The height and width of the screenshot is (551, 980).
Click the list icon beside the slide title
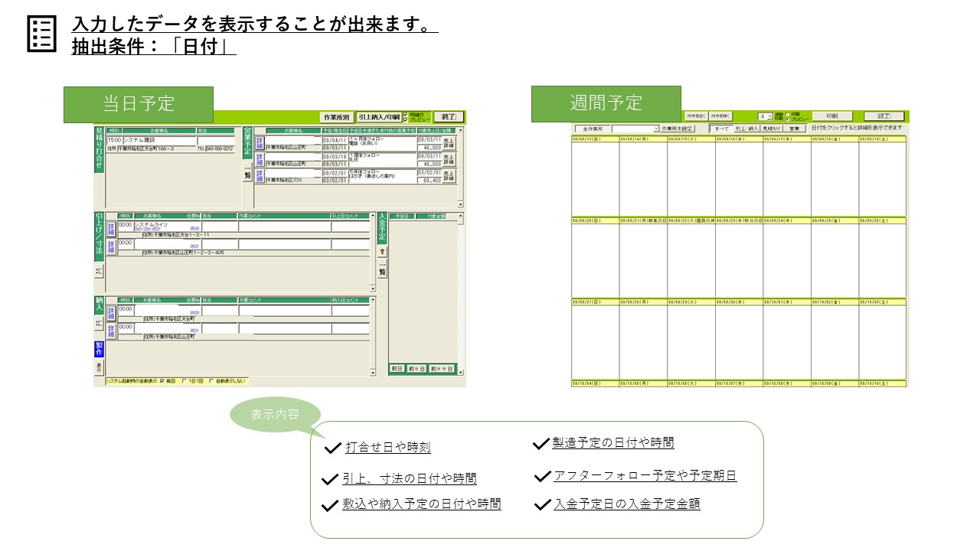pos(41,34)
